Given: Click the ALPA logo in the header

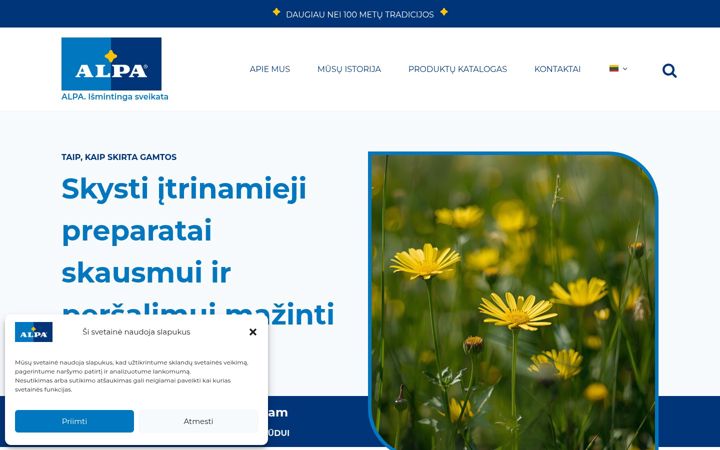Looking at the screenshot, I should [x=112, y=64].
